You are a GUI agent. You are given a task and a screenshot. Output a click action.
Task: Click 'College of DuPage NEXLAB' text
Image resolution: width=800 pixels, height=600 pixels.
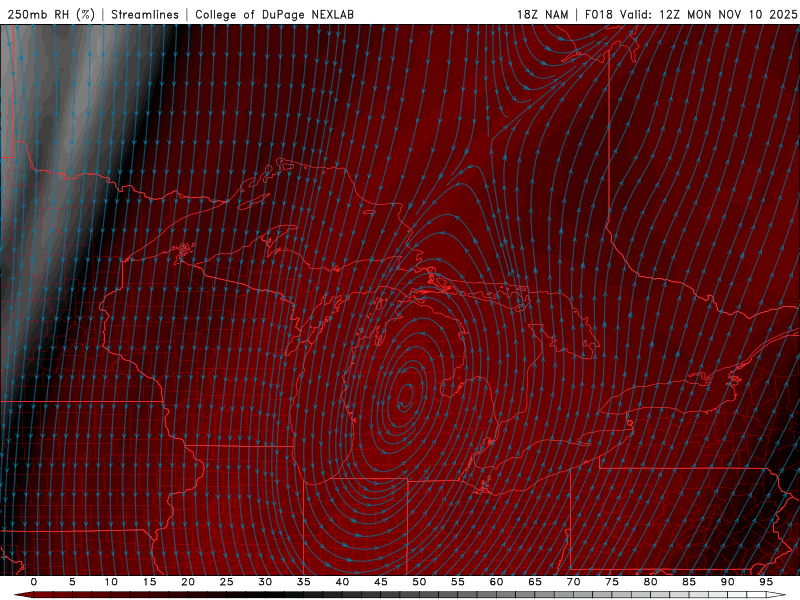tap(274, 14)
